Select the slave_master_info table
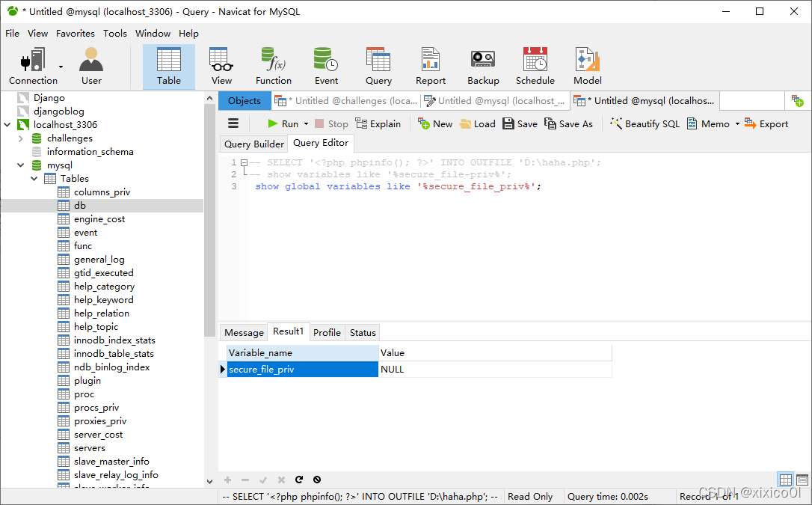The width and height of the screenshot is (812, 505). [x=111, y=462]
